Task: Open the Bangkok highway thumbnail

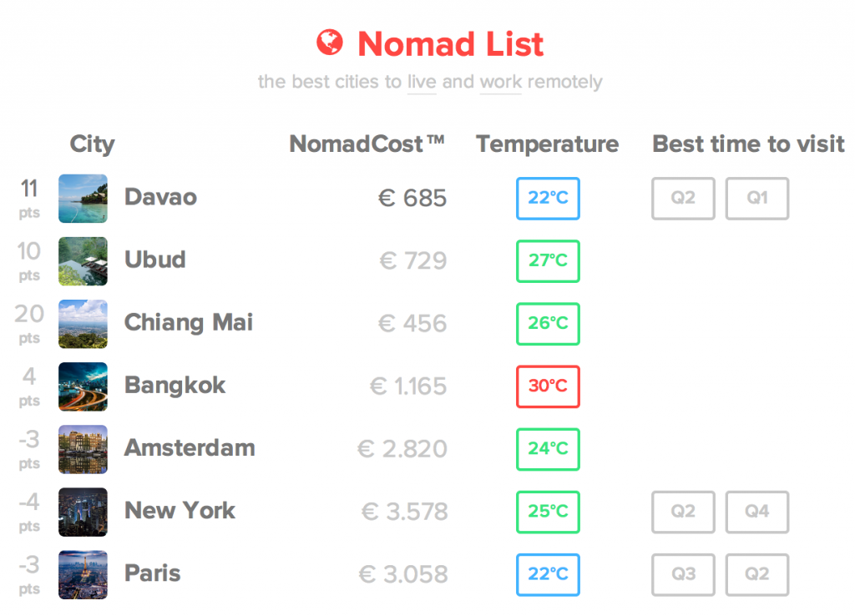Action: coord(83,386)
